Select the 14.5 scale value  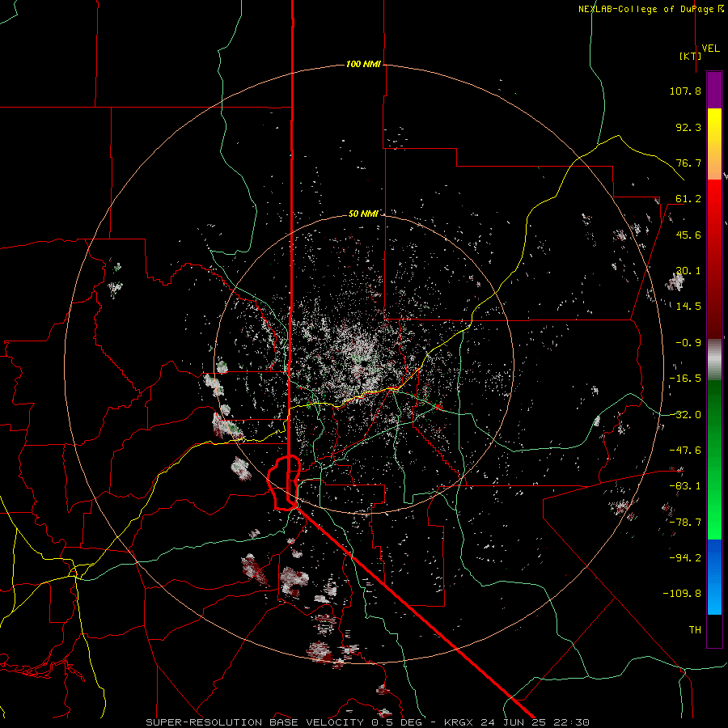688,307
